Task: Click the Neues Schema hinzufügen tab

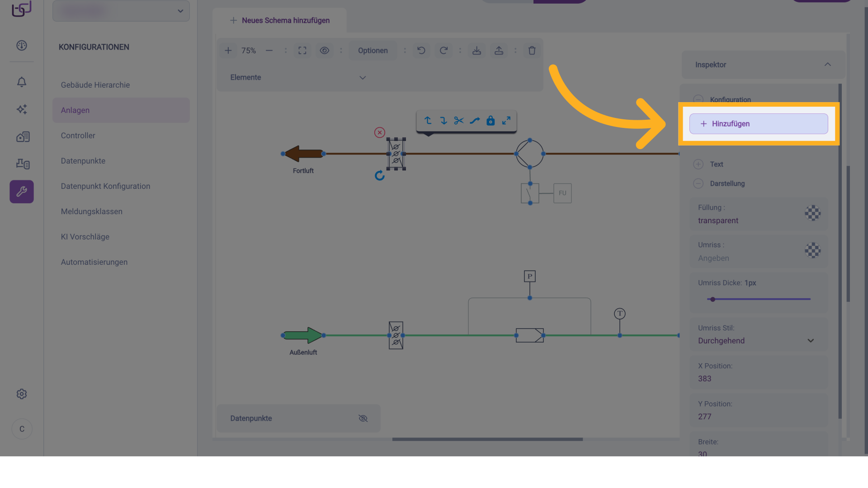Action: [x=280, y=20]
